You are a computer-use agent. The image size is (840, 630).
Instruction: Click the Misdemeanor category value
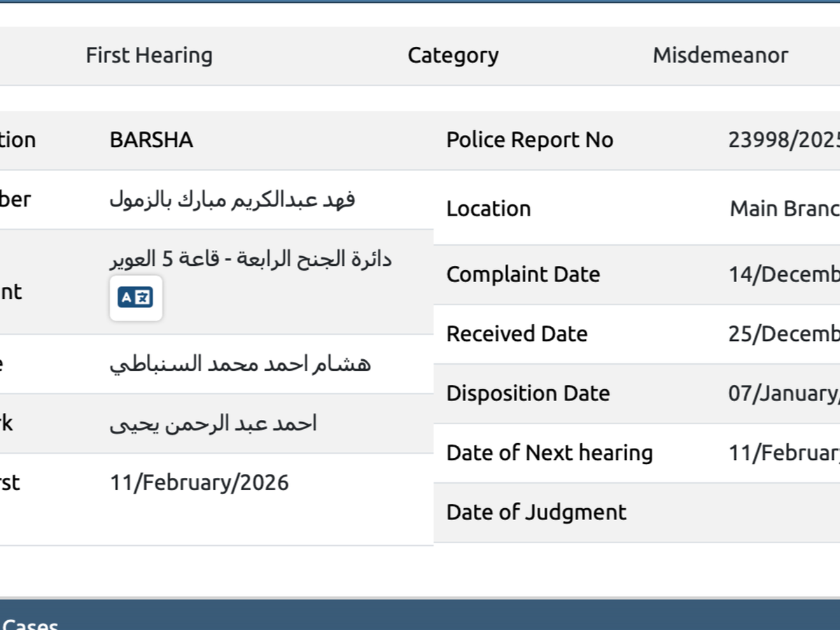tap(720, 56)
